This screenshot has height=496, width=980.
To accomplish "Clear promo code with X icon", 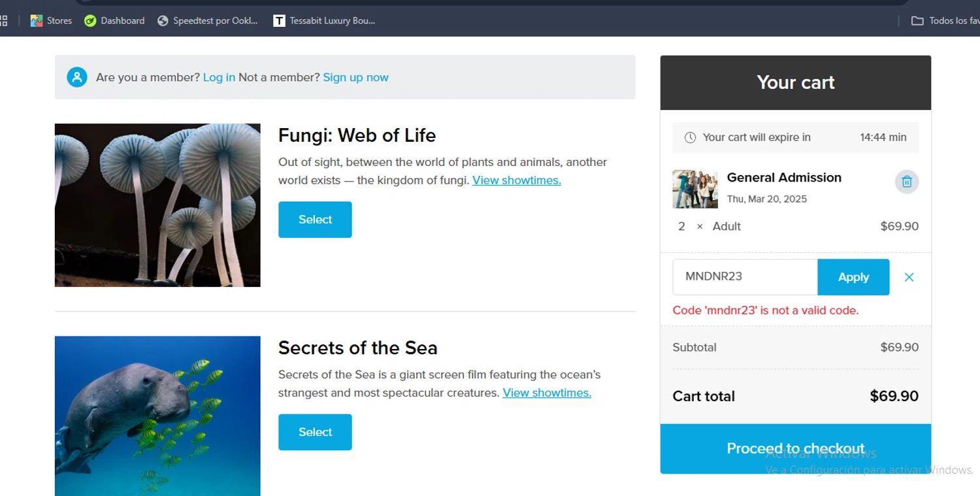I will pyautogui.click(x=909, y=277).
